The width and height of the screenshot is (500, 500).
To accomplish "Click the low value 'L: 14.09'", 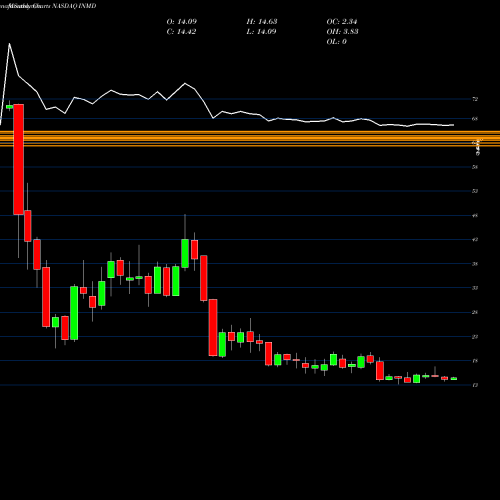I will point(261,32).
